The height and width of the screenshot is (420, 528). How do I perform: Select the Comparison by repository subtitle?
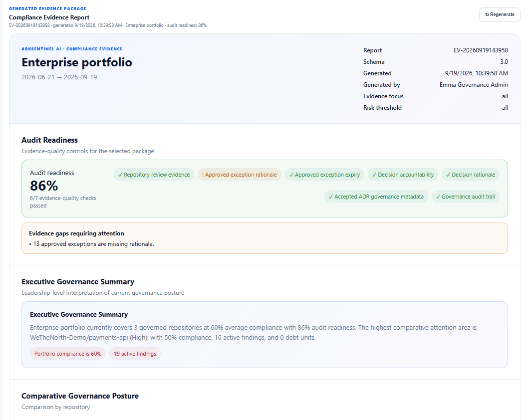tap(55, 407)
